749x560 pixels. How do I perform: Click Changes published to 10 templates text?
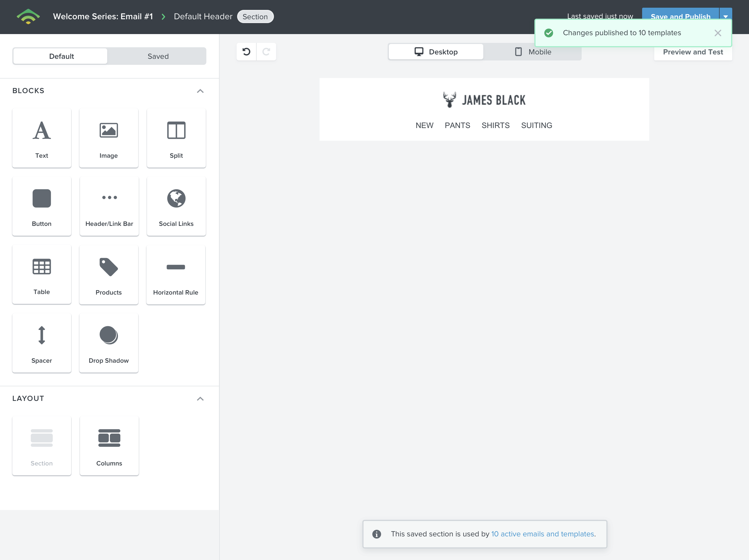tap(622, 33)
